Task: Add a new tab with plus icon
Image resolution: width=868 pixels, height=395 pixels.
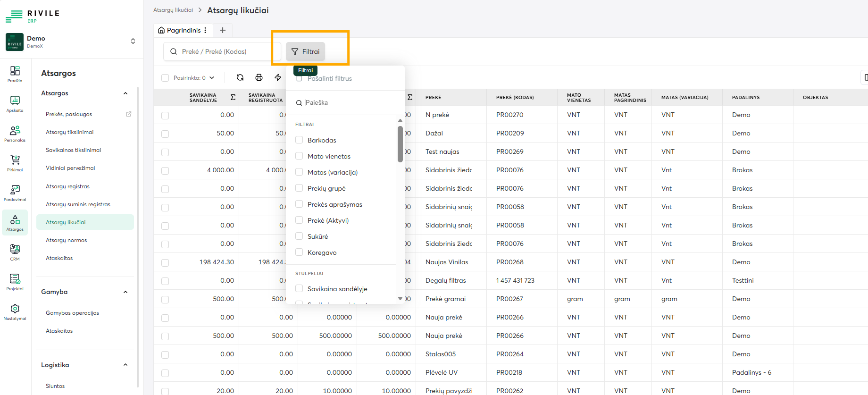Action: 223,30
